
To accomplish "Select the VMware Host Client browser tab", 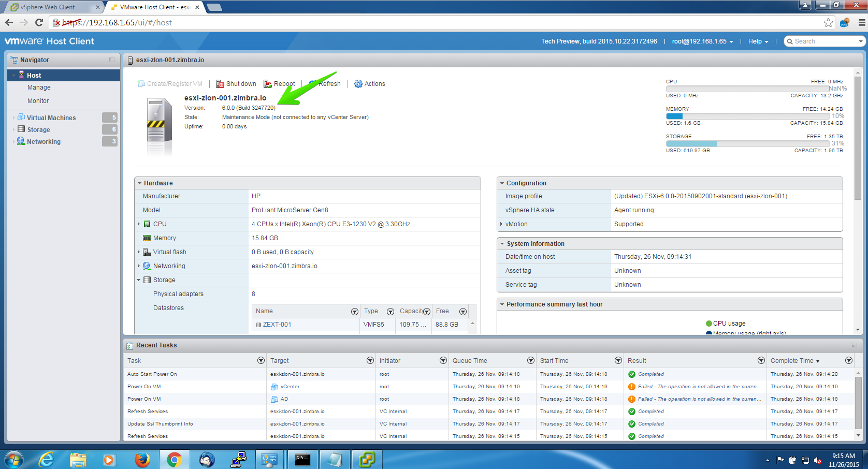I will [154, 7].
